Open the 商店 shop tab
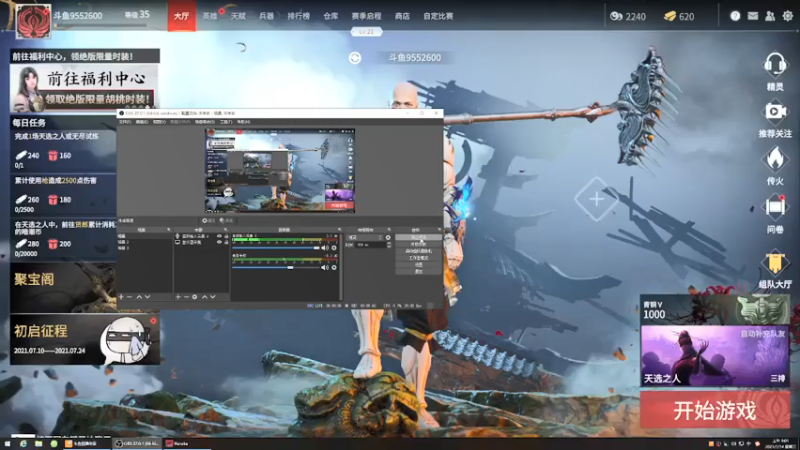The image size is (800, 450). [402, 16]
